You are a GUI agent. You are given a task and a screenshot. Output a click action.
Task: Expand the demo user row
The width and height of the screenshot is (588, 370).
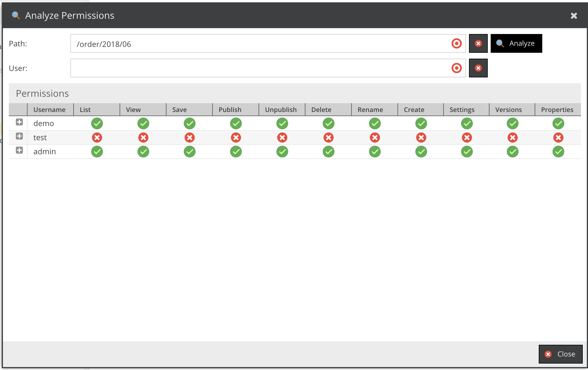(19, 122)
